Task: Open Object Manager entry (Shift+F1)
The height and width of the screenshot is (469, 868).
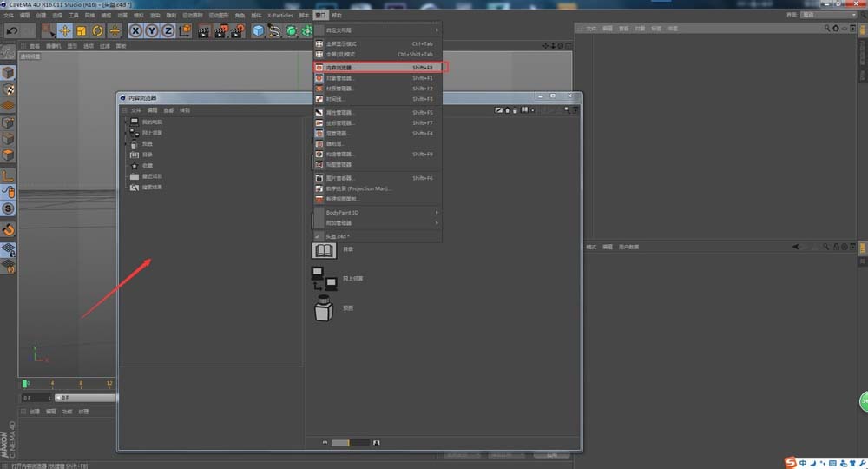Action: pos(378,78)
